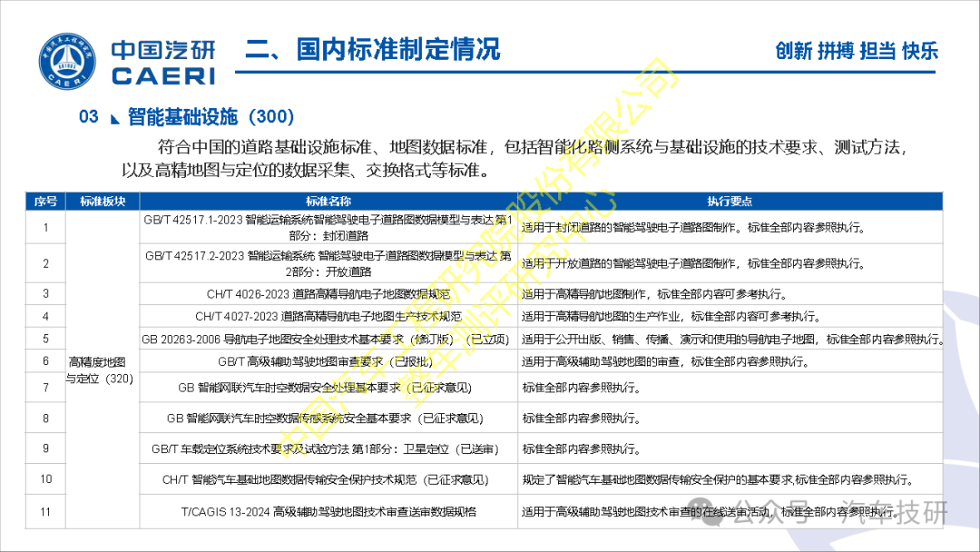This screenshot has height=552, width=980.
Task: Click 序号 cell 6 in the table
Action: point(45,361)
